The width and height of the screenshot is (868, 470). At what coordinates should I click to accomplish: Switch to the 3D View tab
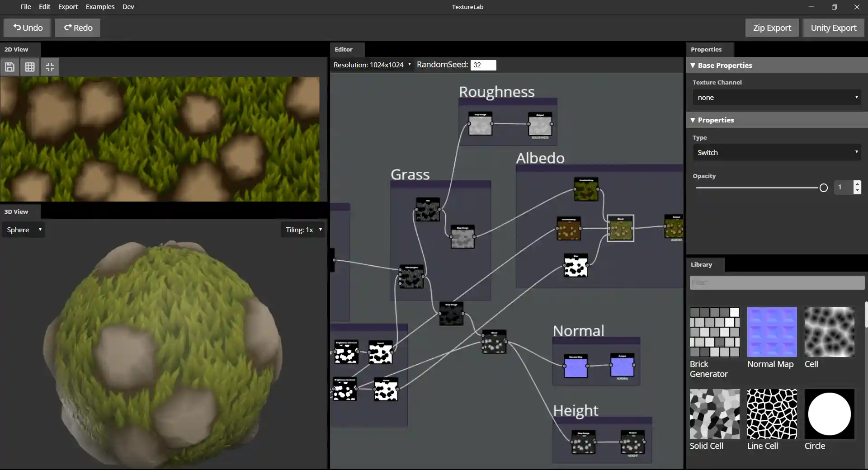(20, 211)
